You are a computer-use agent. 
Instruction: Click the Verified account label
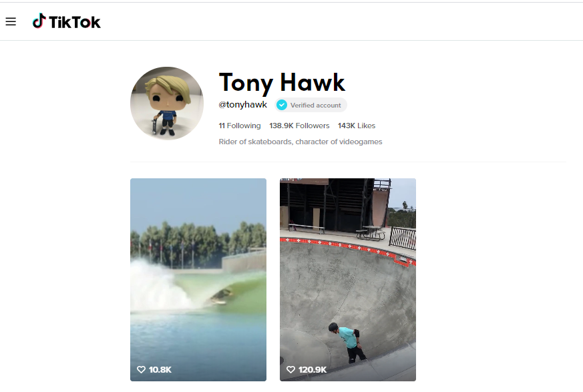[315, 105]
